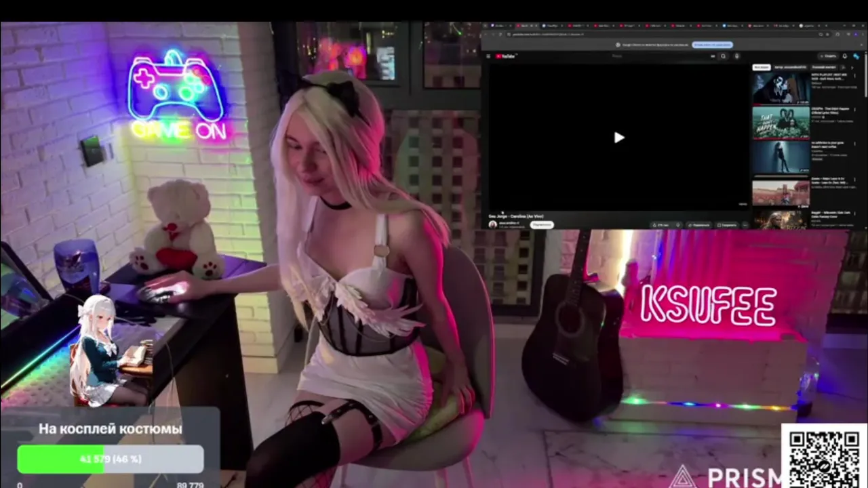
Task: Open options menu for the third suggested video
Action: (854, 144)
